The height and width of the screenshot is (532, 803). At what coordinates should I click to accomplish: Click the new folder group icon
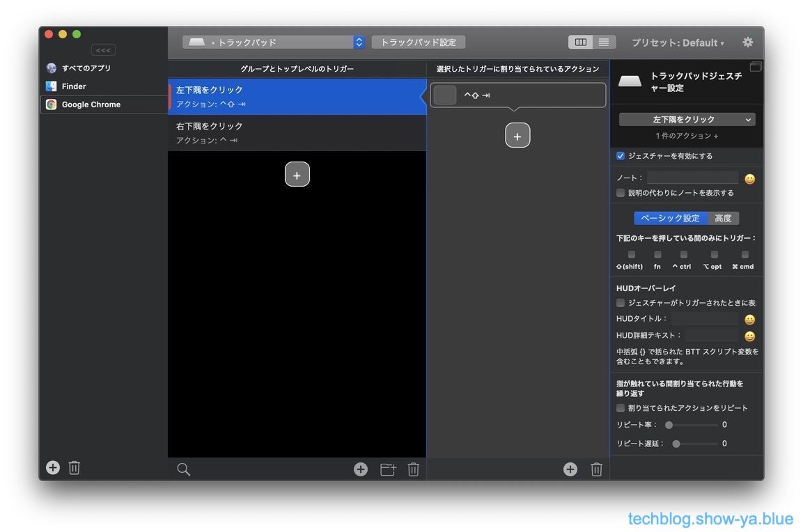[x=388, y=469]
